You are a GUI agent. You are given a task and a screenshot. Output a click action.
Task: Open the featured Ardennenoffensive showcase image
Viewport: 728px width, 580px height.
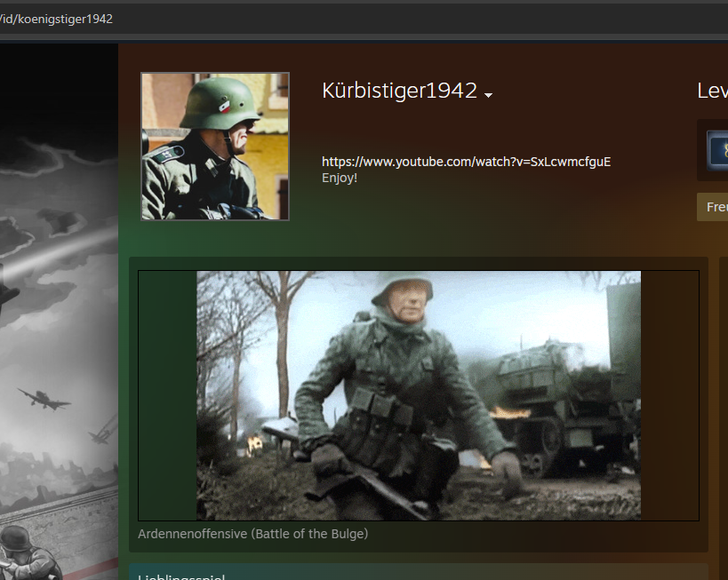[x=418, y=395]
